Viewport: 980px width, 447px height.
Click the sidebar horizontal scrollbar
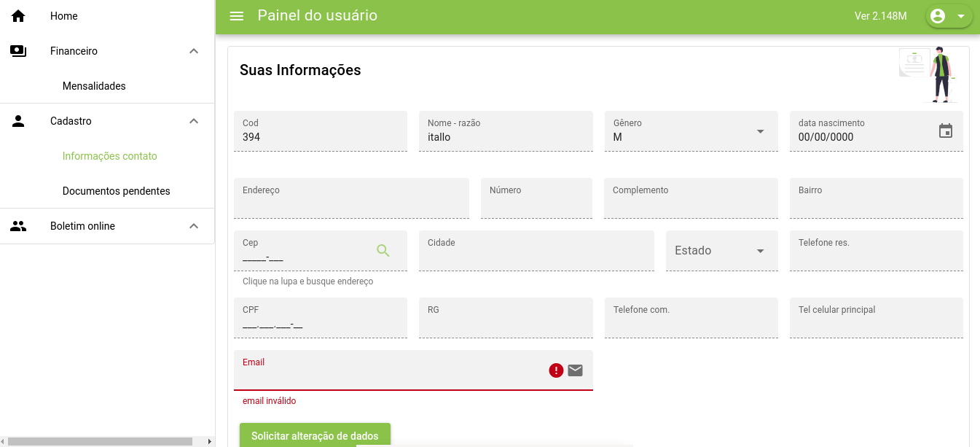coord(100,441)
